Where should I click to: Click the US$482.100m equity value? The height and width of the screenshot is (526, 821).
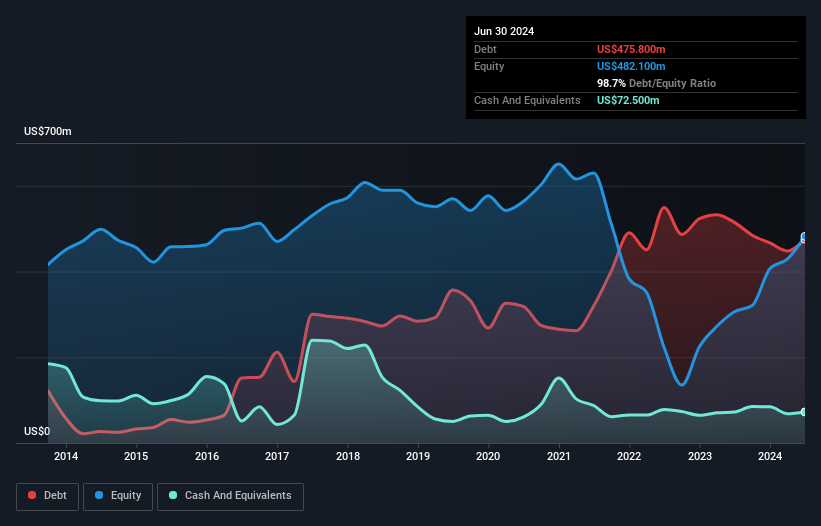coord(631,66)
